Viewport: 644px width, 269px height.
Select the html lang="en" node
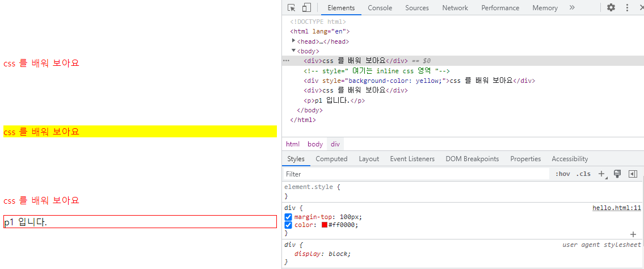coord(319,31)
